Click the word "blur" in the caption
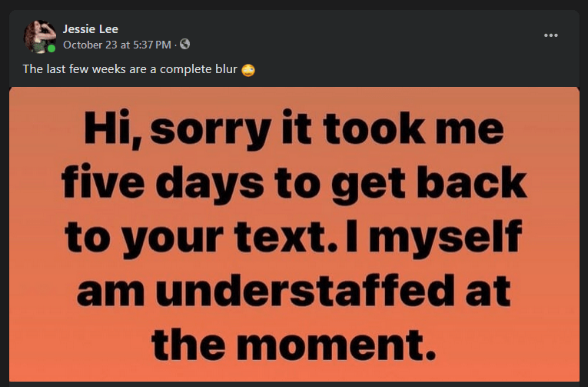 [x=224, y=69]
